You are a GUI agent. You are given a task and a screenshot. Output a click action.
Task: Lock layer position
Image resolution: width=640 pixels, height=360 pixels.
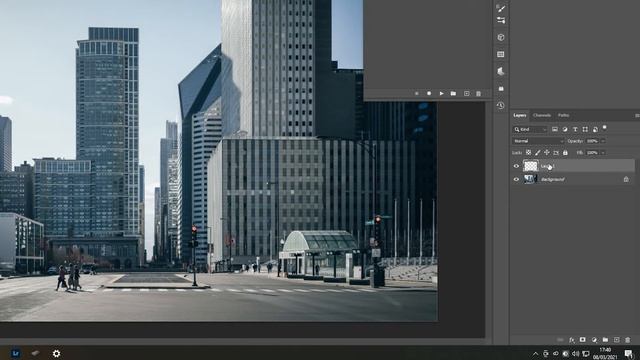point(547,152)
